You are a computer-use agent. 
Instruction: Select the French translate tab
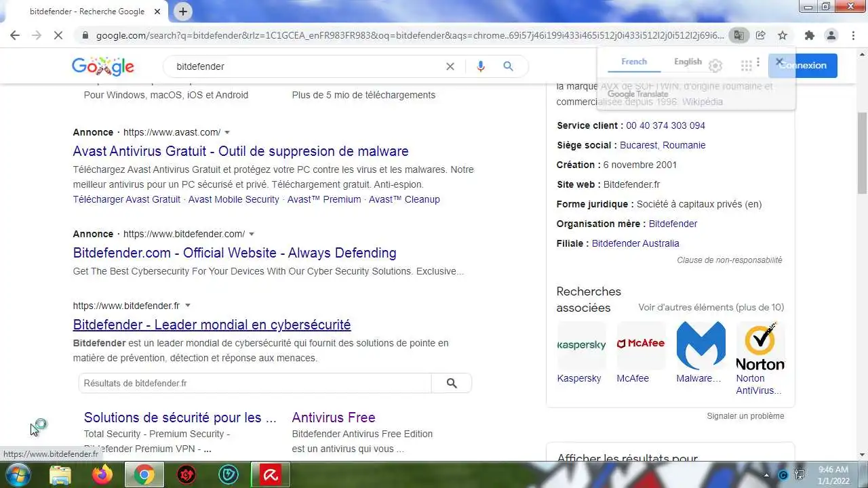(634, 62)
